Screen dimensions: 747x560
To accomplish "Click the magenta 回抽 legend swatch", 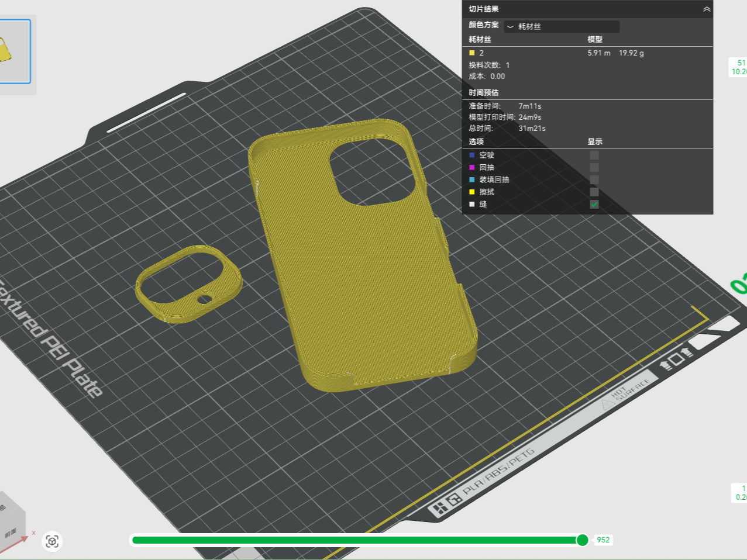I will point(472,167).
